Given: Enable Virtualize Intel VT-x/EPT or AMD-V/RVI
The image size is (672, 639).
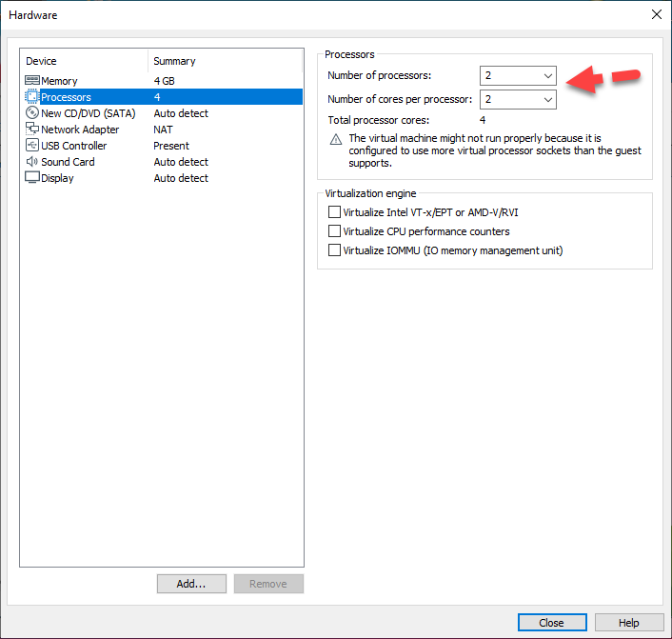Looking at the screenshot, I should coord(334,212).
